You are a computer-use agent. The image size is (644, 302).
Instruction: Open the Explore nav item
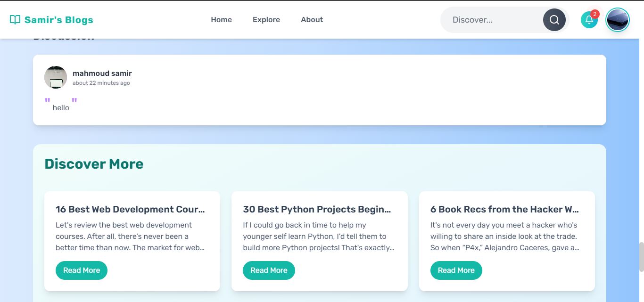point(266,20)
